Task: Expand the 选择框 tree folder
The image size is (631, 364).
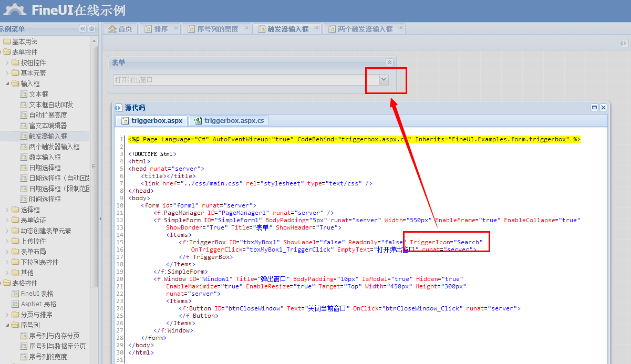Action: pyautogui.click(x=7, y=210)
